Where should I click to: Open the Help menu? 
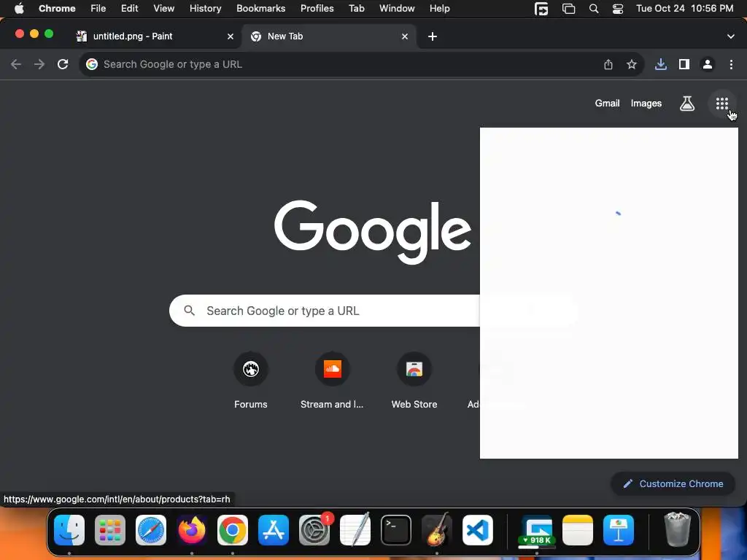coord(439,9)
